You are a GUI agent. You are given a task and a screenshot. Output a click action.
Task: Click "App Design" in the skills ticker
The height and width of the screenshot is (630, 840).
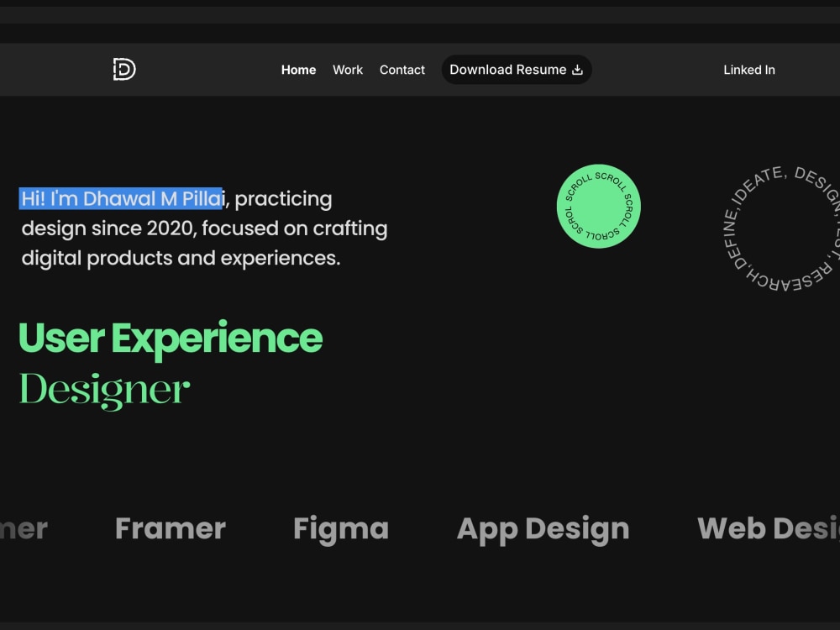pos(543,530)
